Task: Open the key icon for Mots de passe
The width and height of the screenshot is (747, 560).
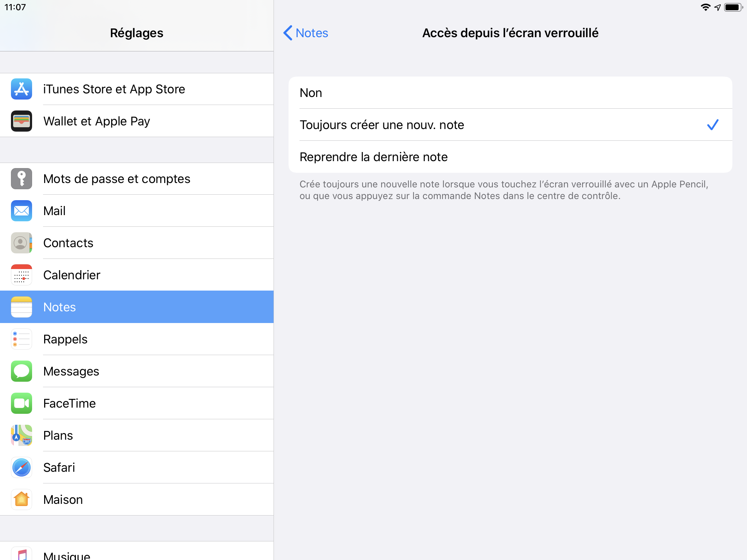Action: [22, 179]
